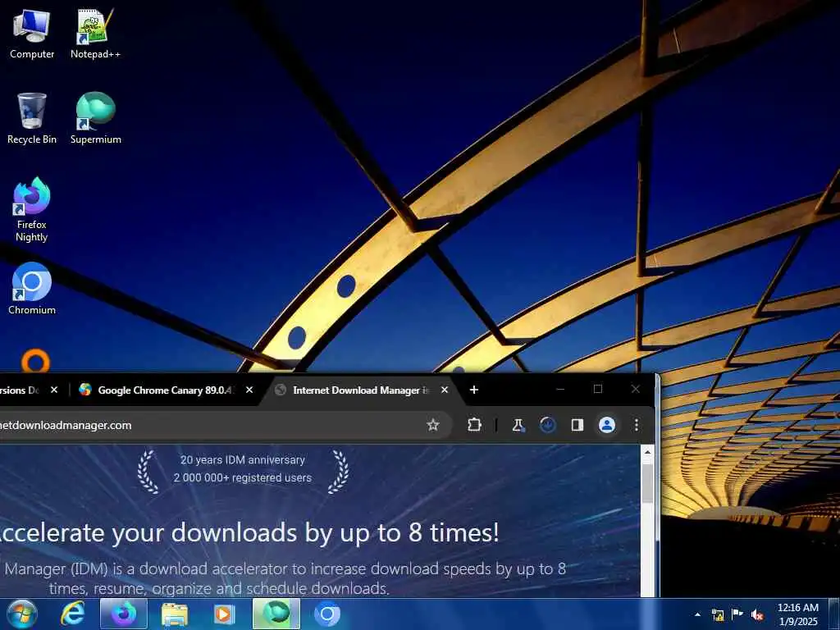
Task: Click the 'Accelerate your downloads' headline
Action: (248, 532)
